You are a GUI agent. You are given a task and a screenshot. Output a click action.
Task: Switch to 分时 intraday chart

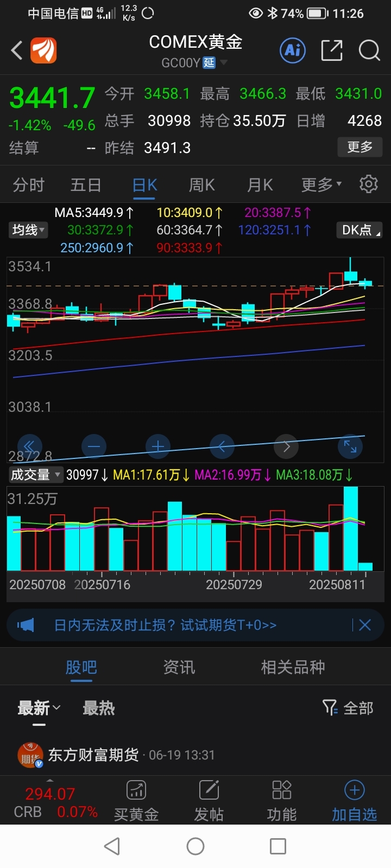(x=28, y=185)
